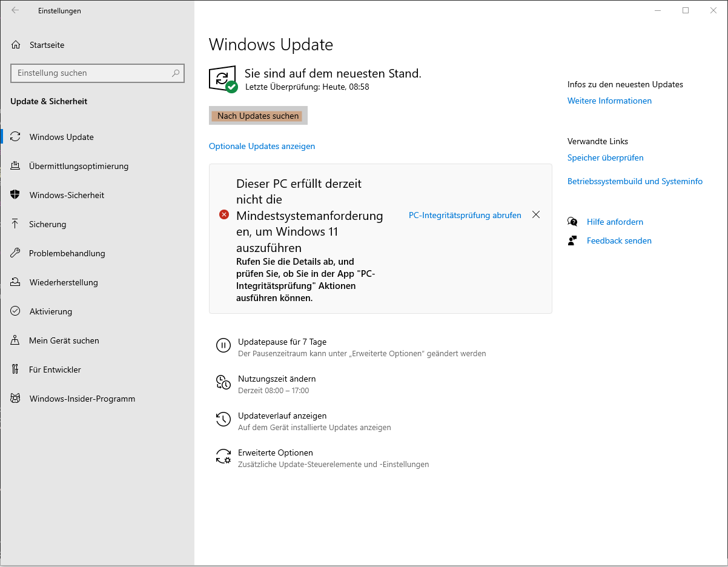Click 'Verwandte Links' heading
The width and height of the screenshot is (728, 567).
tap(598, 141)
